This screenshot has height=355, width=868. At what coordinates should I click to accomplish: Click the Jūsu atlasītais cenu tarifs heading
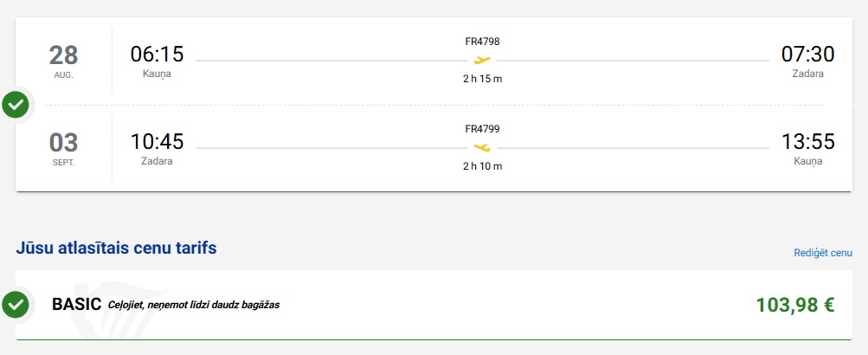[x=116, y=248]
